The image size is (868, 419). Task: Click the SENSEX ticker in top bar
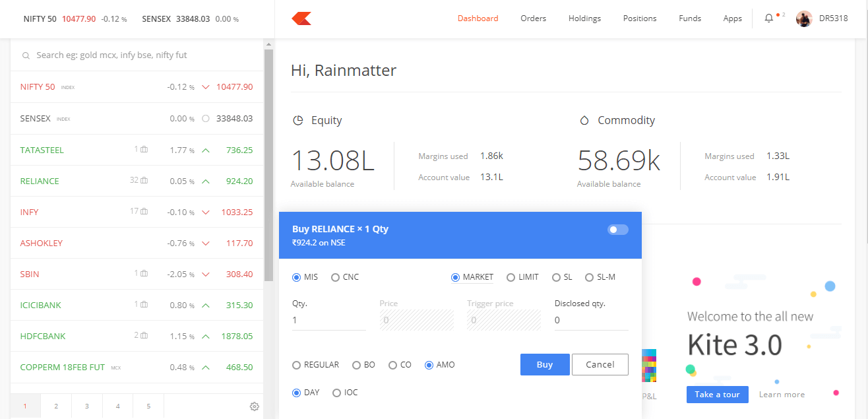[x=191, y=18]
